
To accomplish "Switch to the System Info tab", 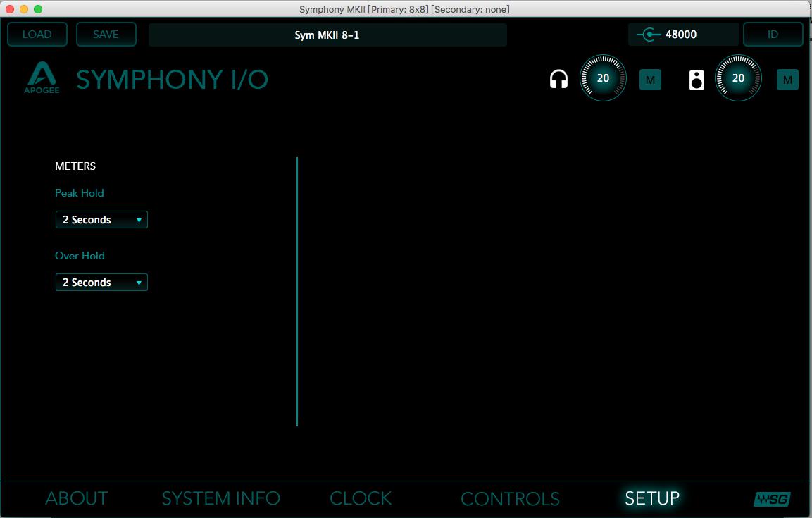I will pyautogui.click(x=220, y=499).
